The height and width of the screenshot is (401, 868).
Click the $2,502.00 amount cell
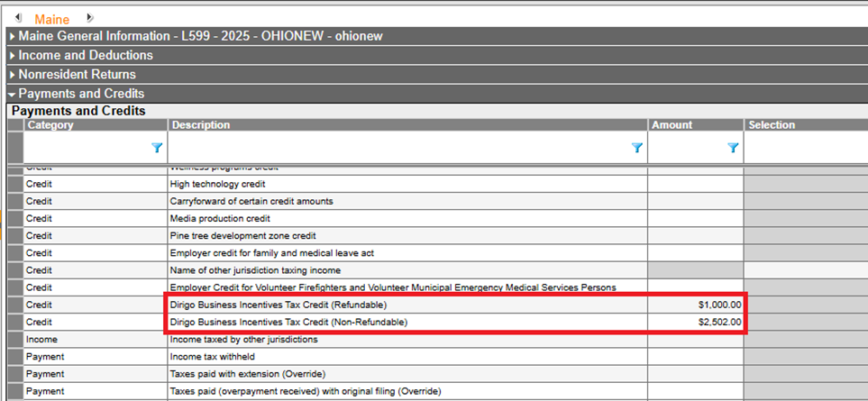pyautogui.click(x=695, y=322)
